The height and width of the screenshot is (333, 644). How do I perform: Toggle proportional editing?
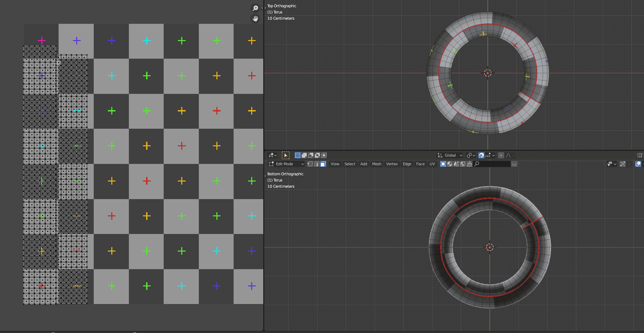pyautogui.click(x=501, y=155)
